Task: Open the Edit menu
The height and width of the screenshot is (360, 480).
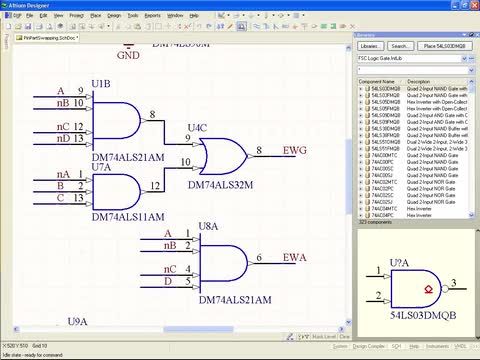Action: 43,15
